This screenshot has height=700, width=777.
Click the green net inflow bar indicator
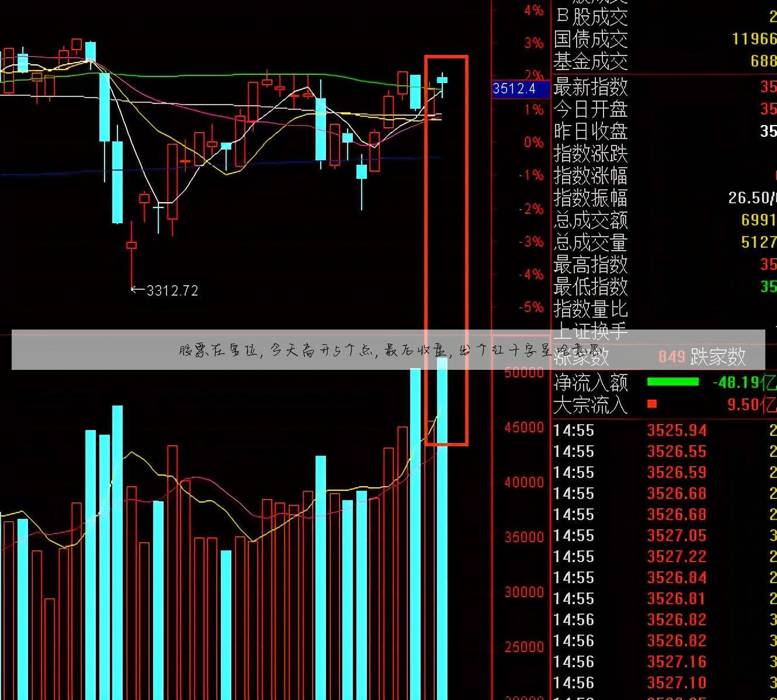672,382
